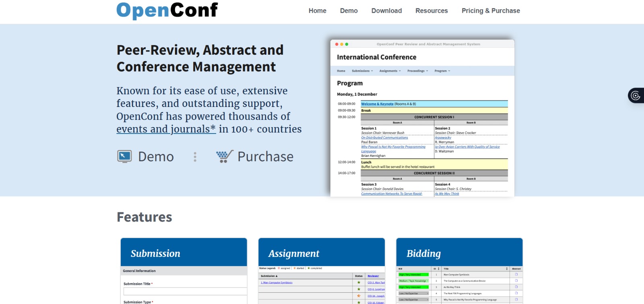Screen dimensions: 644x304
Task: Click the Reviewer column header link in Assignment
Action: [x=373, y=276]
